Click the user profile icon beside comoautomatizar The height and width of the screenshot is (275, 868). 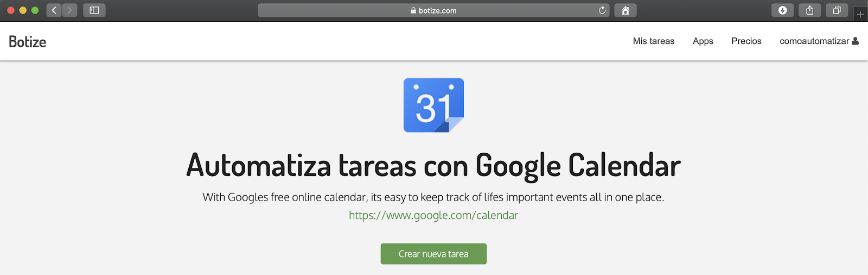point(856,41)
